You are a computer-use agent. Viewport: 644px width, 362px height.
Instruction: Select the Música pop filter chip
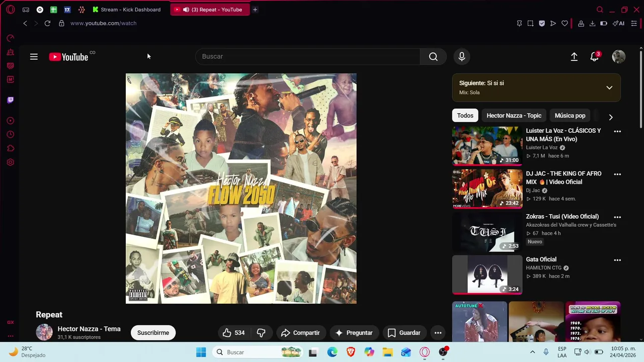pyautogui.click(x=570, y=116)
